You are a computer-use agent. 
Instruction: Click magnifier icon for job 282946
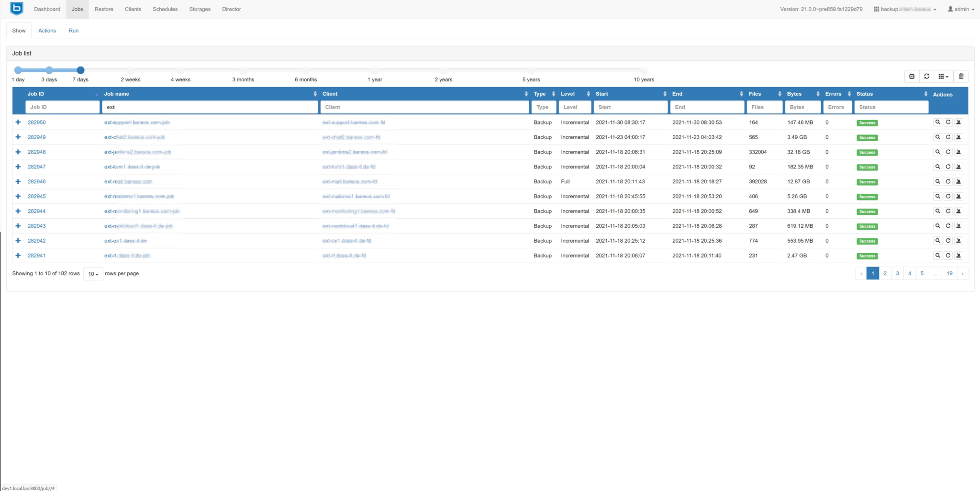point(937,182)
